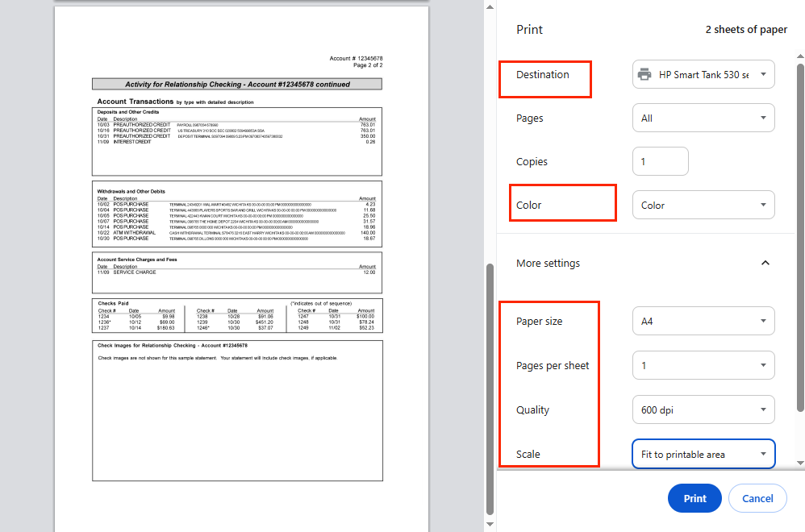Click the settings scrollbar up arrow
The height and width of the screenshot is (532, 805).
tap(800, 56)
